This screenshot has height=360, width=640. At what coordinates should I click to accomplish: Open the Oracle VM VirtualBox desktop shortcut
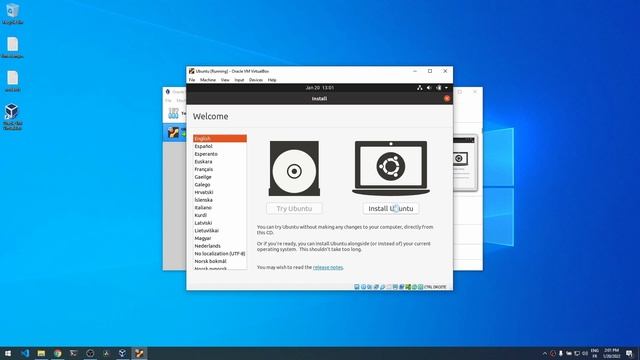click(12, 117)
